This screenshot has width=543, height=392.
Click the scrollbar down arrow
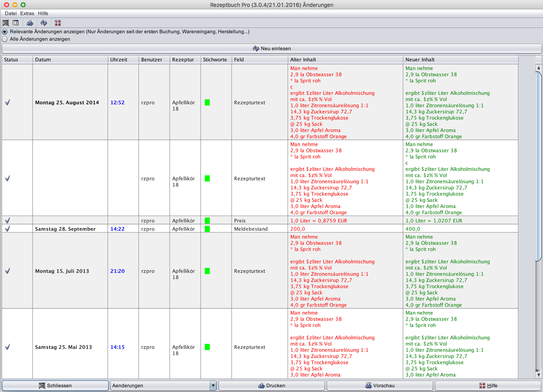pos(538,375)
